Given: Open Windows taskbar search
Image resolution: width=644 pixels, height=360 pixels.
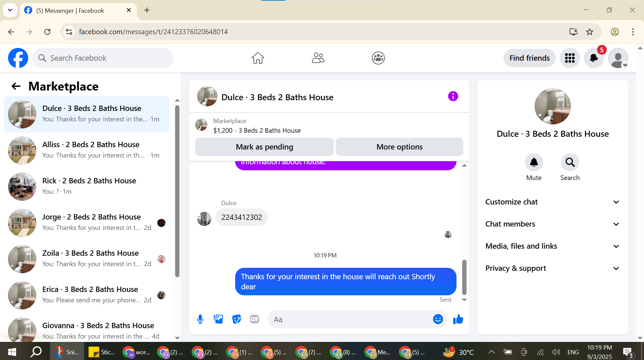Looking at the screenshot, I should click(36, 352).
